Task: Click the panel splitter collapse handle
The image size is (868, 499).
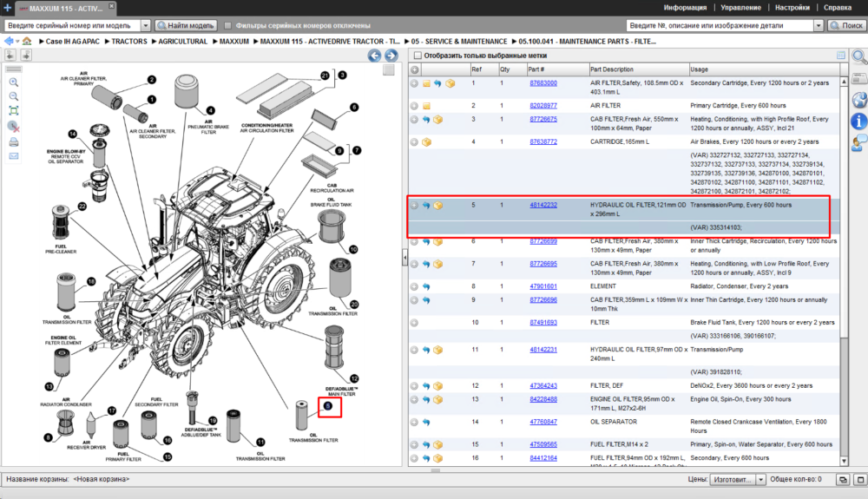Action: [x=404, y=257]
